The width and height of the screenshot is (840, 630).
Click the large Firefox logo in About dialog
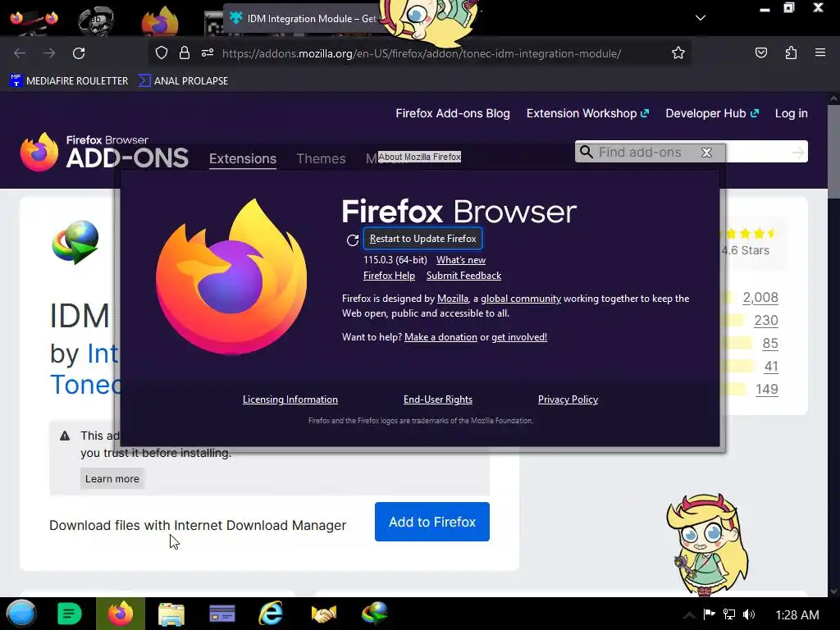[231, 277]
